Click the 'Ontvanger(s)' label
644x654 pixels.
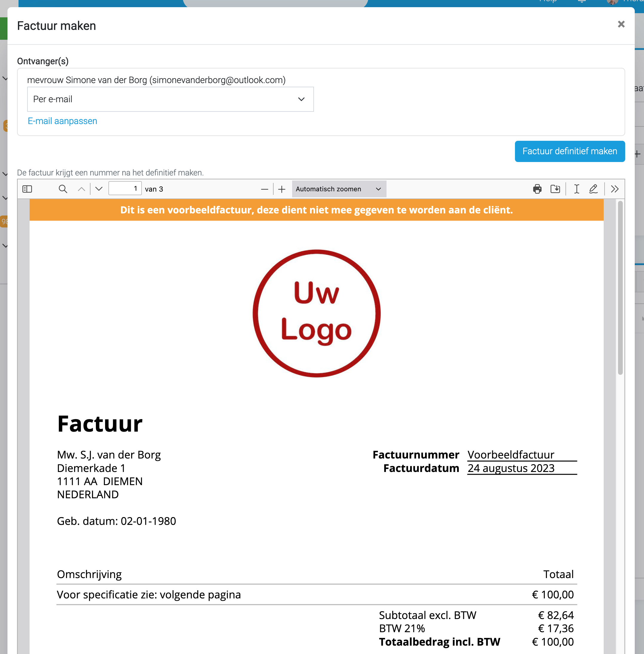[43, 61]
